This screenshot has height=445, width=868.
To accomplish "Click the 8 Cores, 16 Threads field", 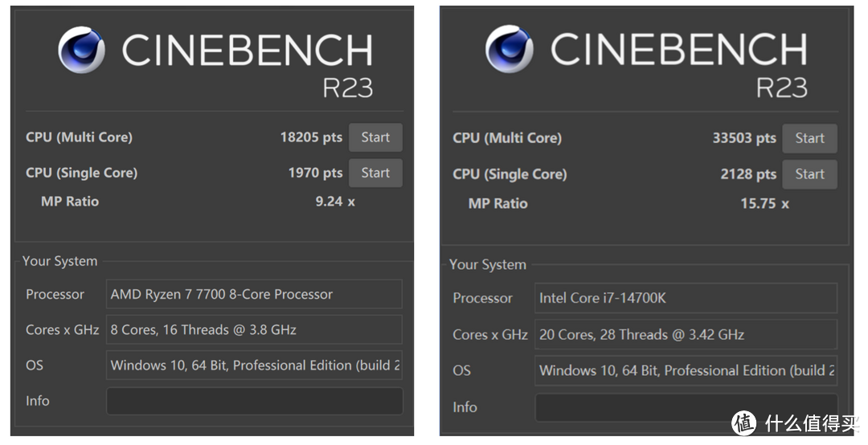I will click(254, 329).
